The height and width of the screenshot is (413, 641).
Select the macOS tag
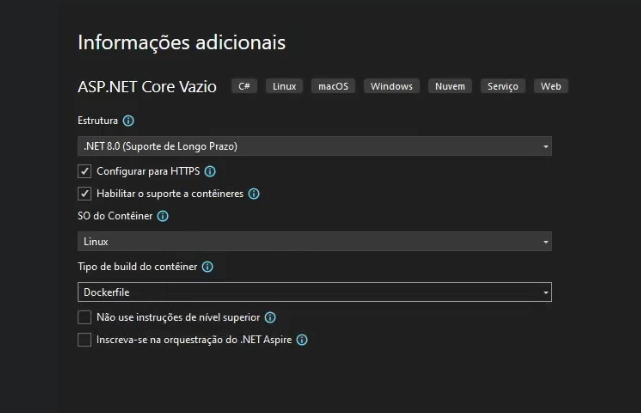click(333, 87)
